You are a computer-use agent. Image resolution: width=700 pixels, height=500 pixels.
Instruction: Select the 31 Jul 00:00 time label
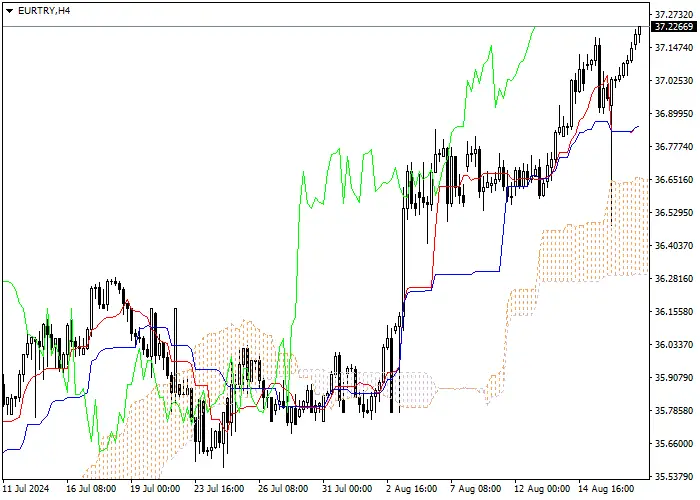(347, 489)
